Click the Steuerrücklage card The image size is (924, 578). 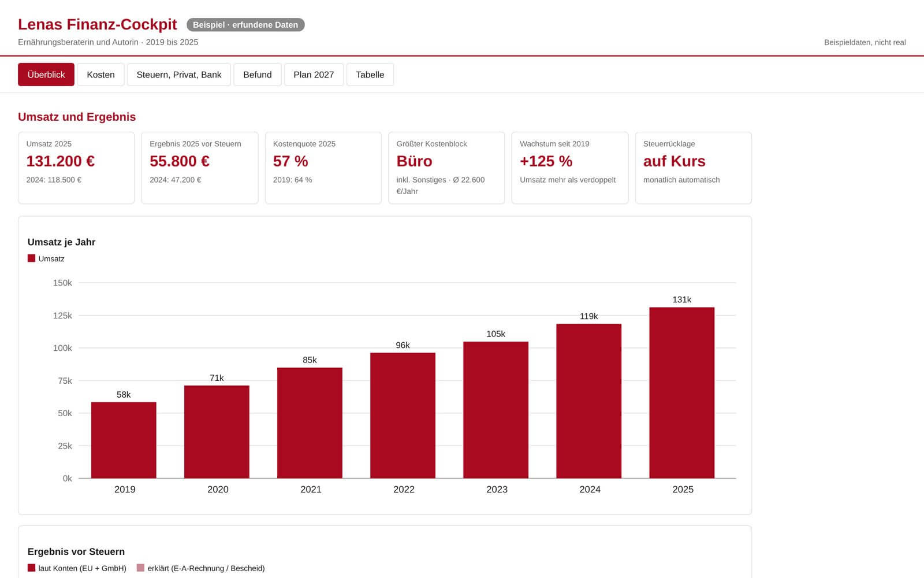[694, 168]
